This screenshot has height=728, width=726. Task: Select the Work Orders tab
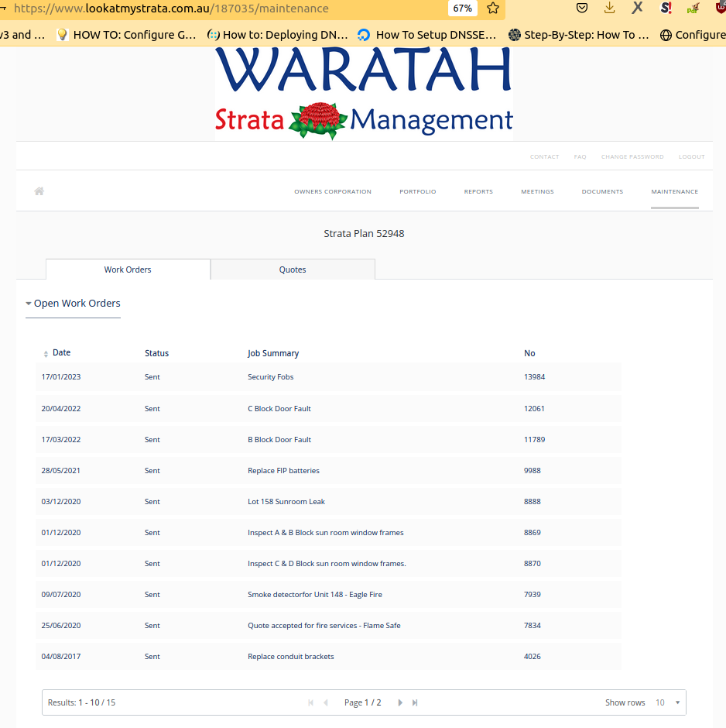128,270
